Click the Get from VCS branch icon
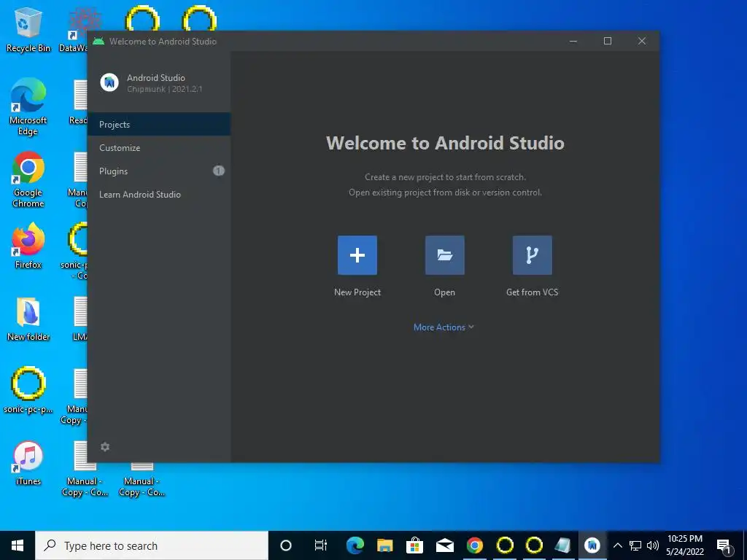 [x=532, y=255]
